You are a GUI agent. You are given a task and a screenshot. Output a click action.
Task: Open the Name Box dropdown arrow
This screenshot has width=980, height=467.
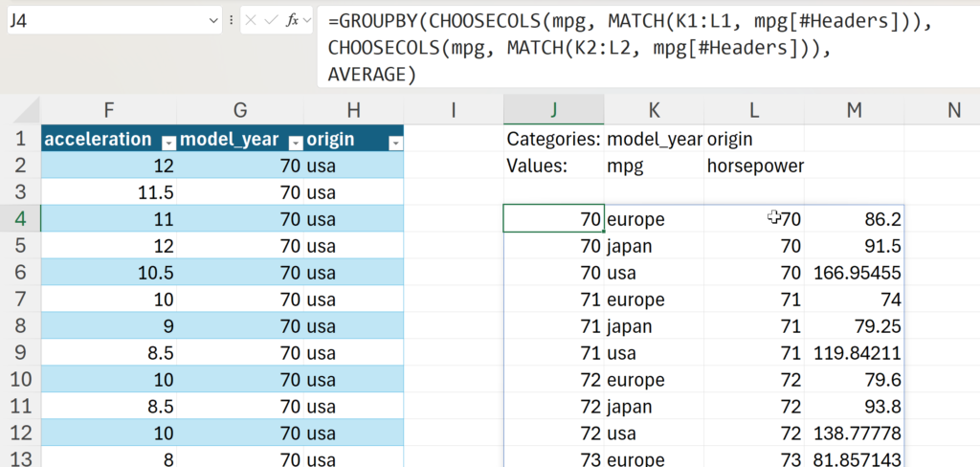pyautogui.click(x=212, y=20)
